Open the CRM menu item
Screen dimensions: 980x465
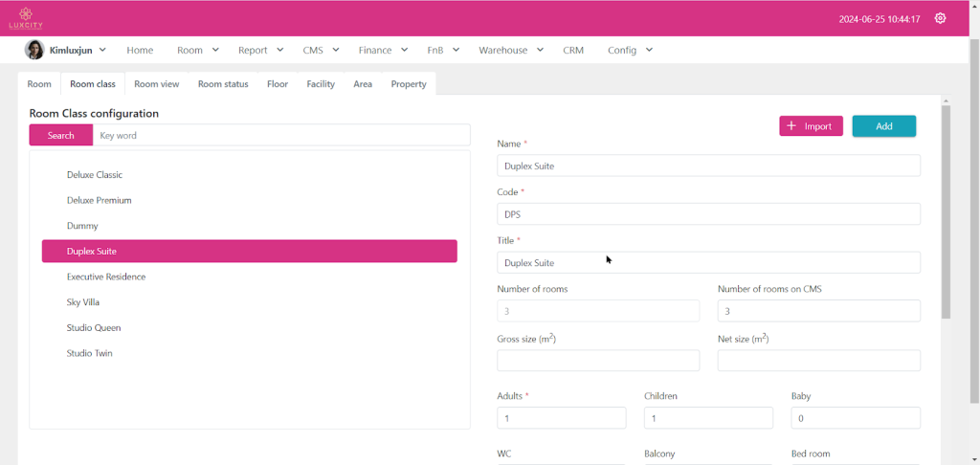[x=573, y=50]
